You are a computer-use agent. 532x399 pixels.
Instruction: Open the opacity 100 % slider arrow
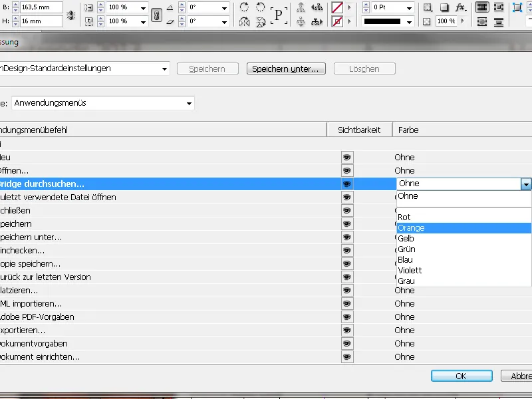[462, 22]
